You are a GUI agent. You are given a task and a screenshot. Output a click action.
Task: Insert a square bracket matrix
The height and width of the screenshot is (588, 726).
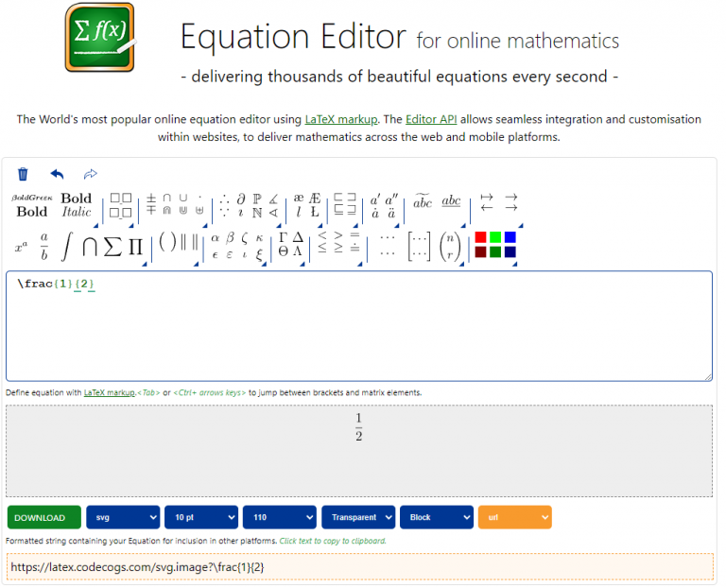[419, 247]
